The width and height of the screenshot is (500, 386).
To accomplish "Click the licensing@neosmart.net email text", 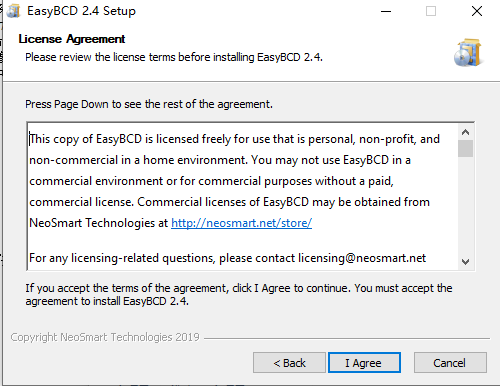I will click(362, 258).
